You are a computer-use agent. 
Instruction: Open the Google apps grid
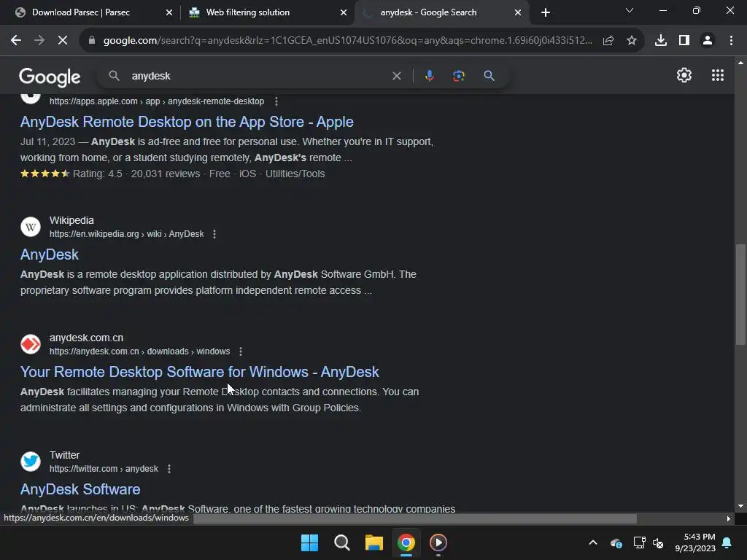[x=718, y=75]
